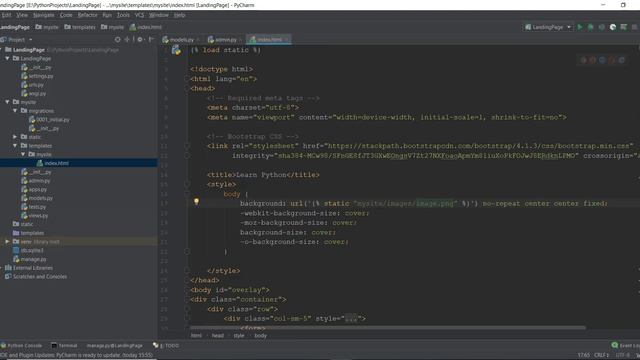Click the IDE and Plugin Updates status message
This screenshot has height=360, width=640.
pos(76,355)
